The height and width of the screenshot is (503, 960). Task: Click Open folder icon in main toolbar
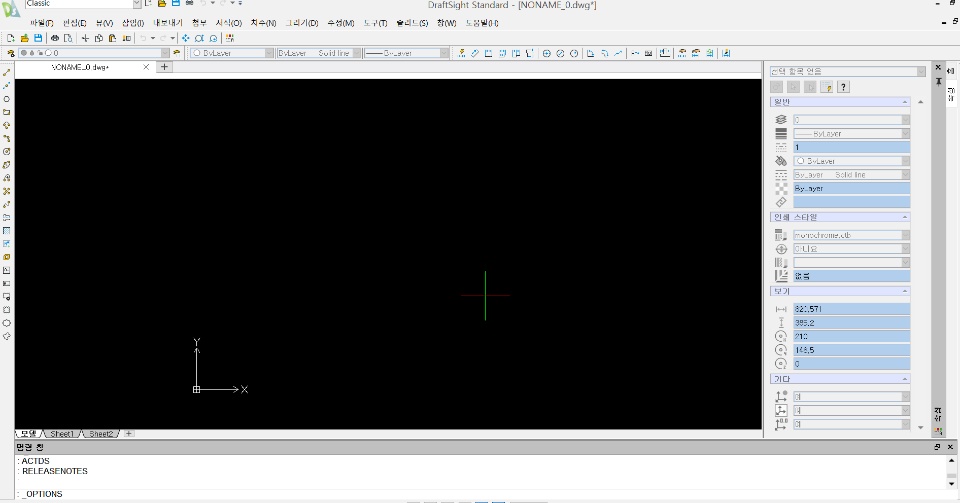24,38
